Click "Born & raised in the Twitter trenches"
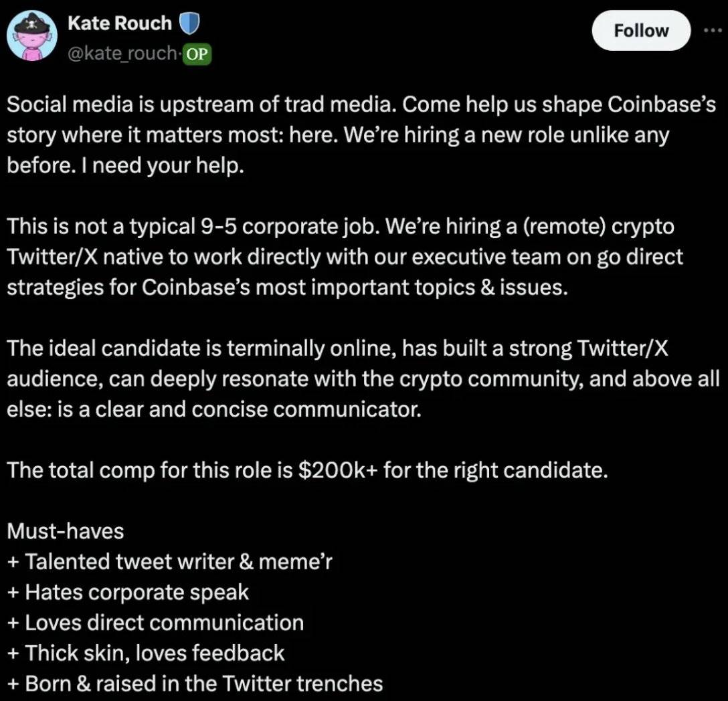 pos(195,683)
